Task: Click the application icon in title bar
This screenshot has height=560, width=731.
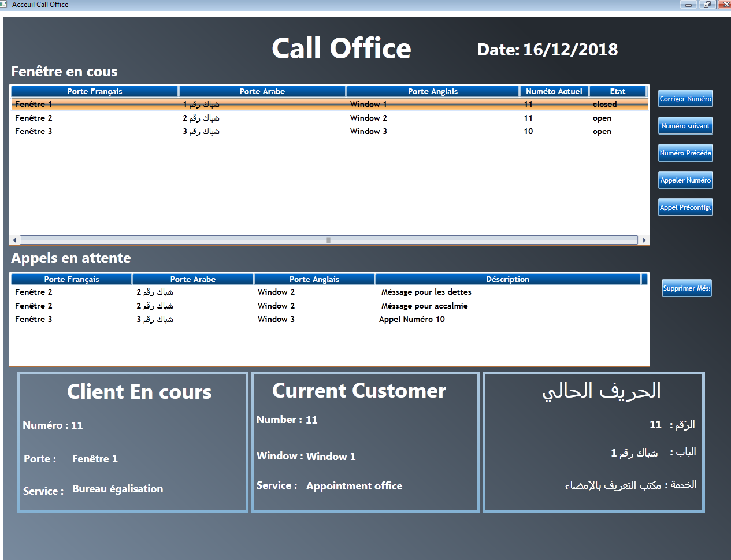Action: click(x=3, y=4)
